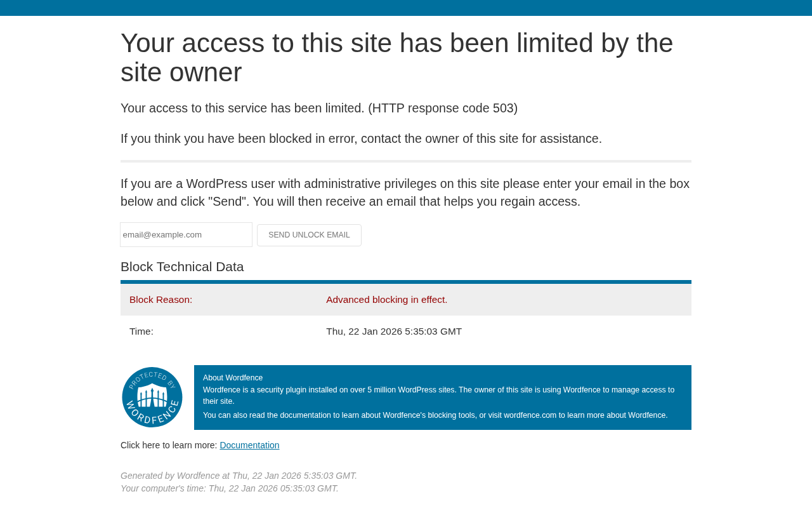The image size is (812, 508).
Task: Focus the email@example.com input field
Action: click(186, 235)
